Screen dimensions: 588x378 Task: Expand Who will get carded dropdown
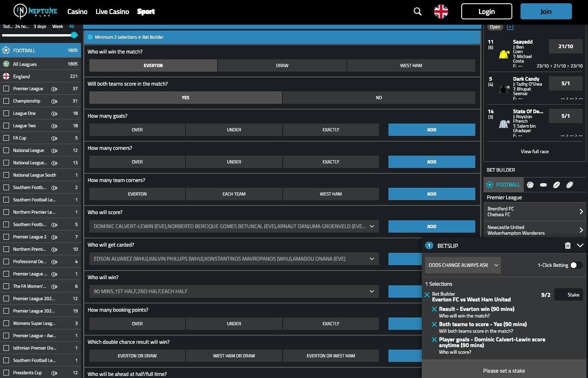pos(234,259)
